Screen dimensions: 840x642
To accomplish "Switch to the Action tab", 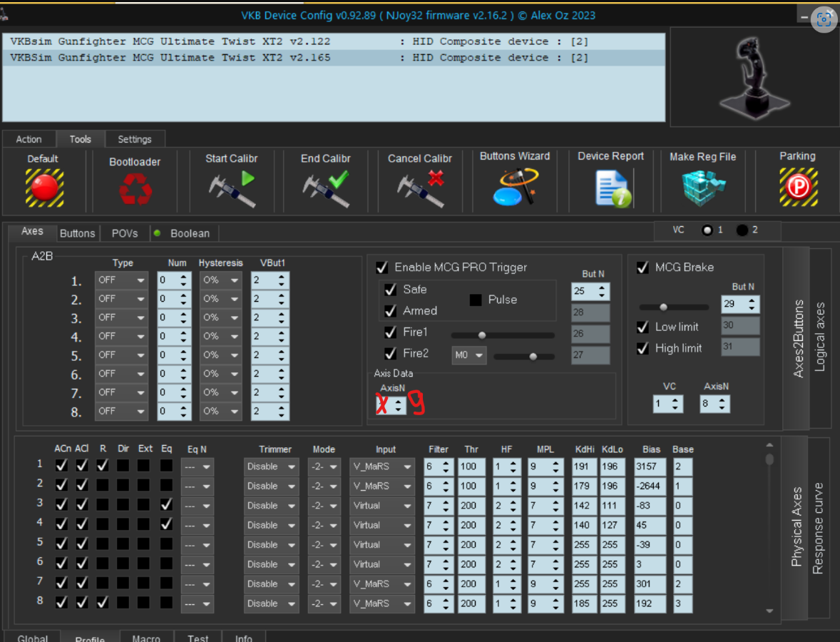I will click(x=29, y=139).
